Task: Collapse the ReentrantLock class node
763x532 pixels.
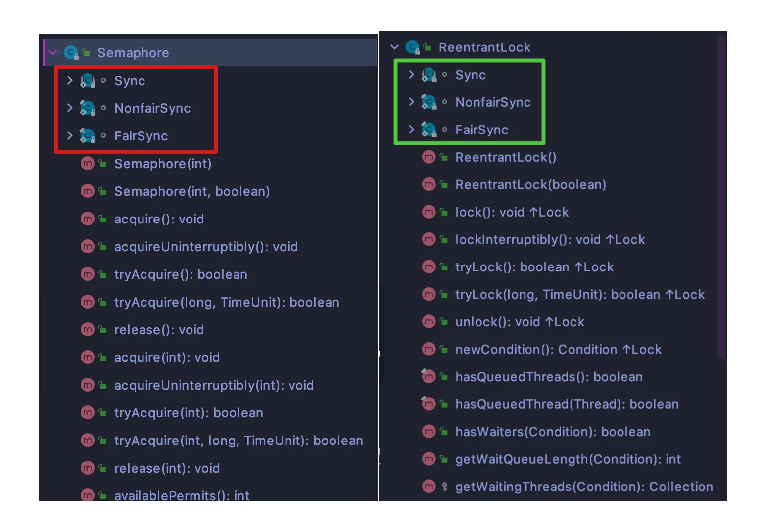Action: point(394,47)
